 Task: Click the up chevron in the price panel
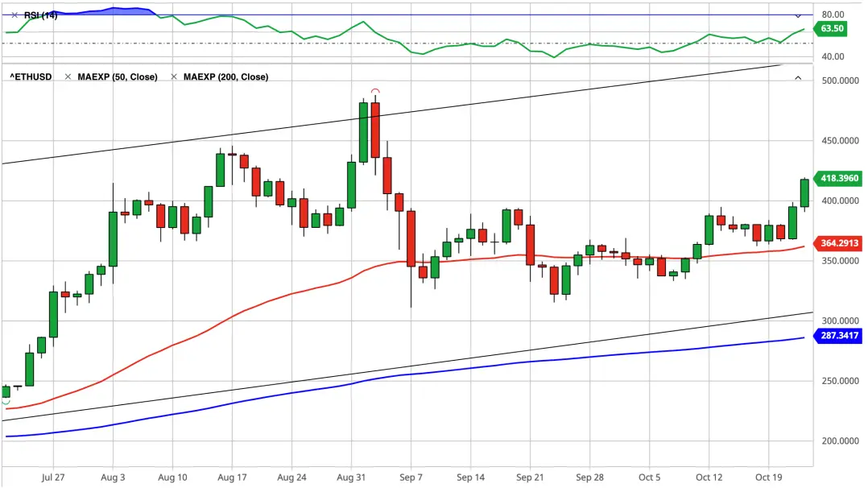(x=798, y=77)
